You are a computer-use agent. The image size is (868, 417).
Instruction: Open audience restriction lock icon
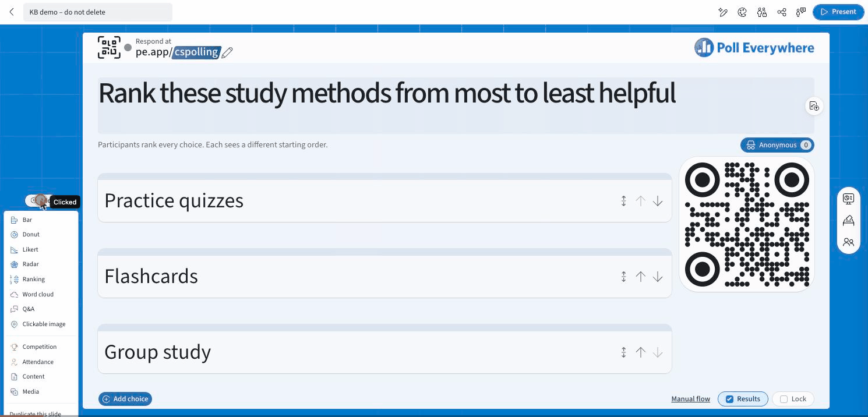pos(762,12)
